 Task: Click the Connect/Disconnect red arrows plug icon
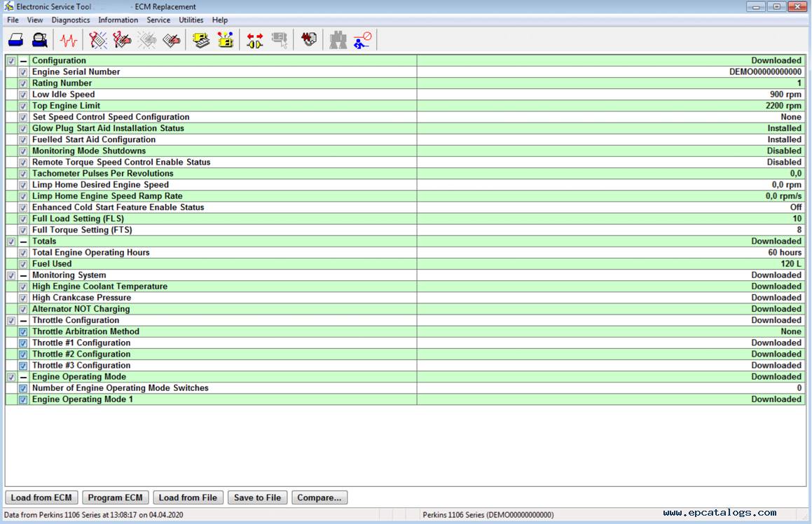coord(254,40)
